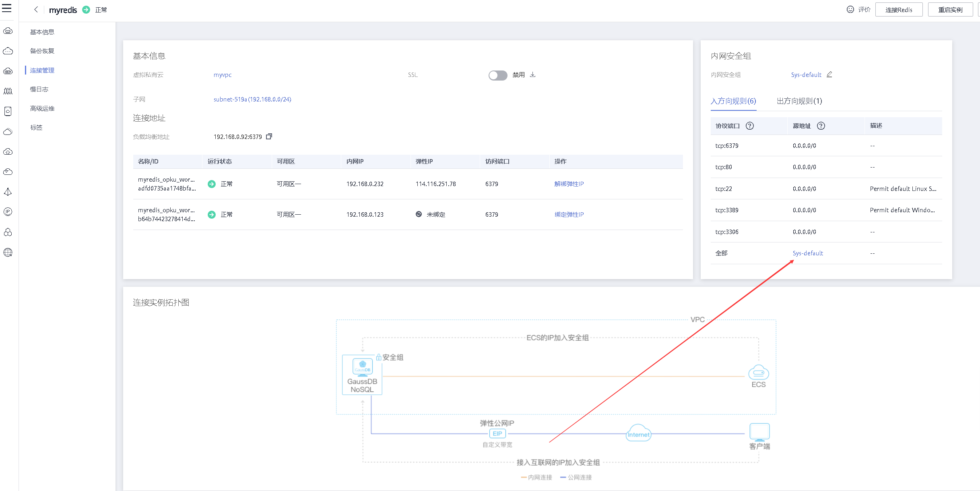The width and height of the screenshot is (980, 491).
Task: Open help tooltip for source address column
Action: point(821,126)
